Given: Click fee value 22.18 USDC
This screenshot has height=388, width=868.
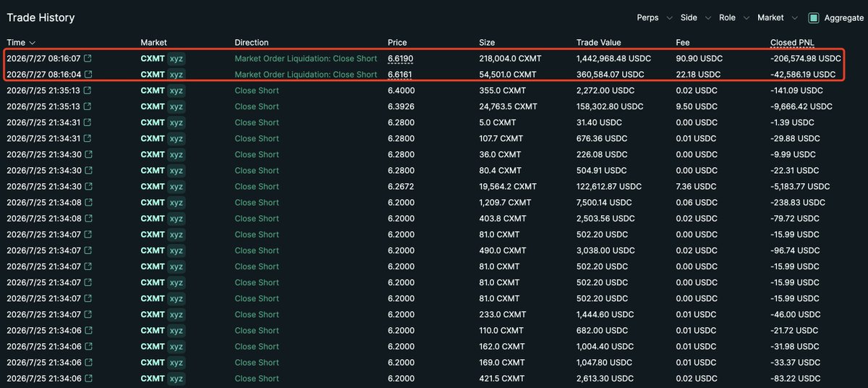Looking at the screenshot, I should click(x=698, y=75).
